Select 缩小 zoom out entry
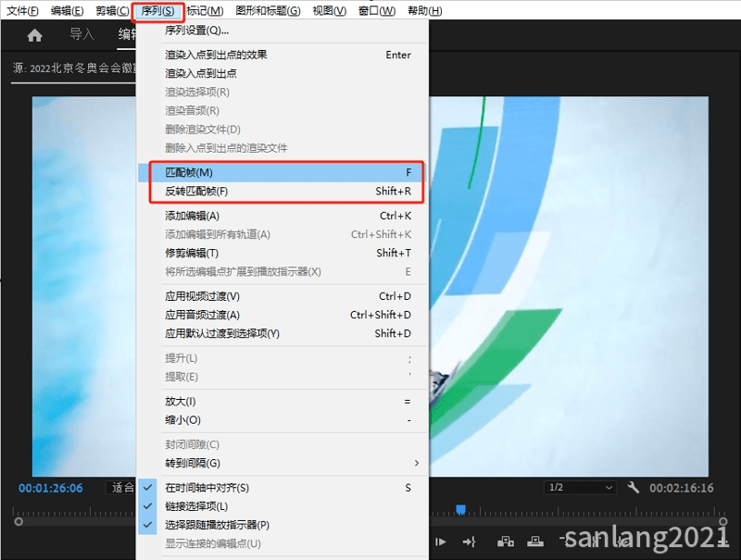The width and height of the screenshot is (741, 560). (x=283, y=419)
